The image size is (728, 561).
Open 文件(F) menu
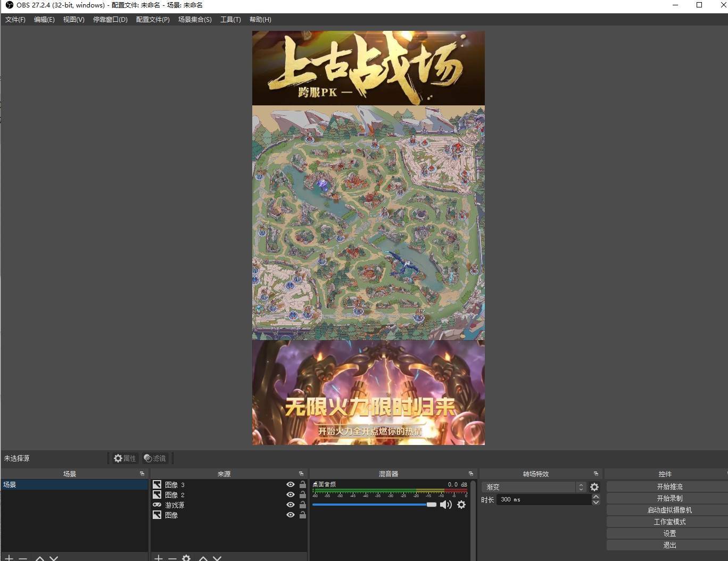pos(15,20)
